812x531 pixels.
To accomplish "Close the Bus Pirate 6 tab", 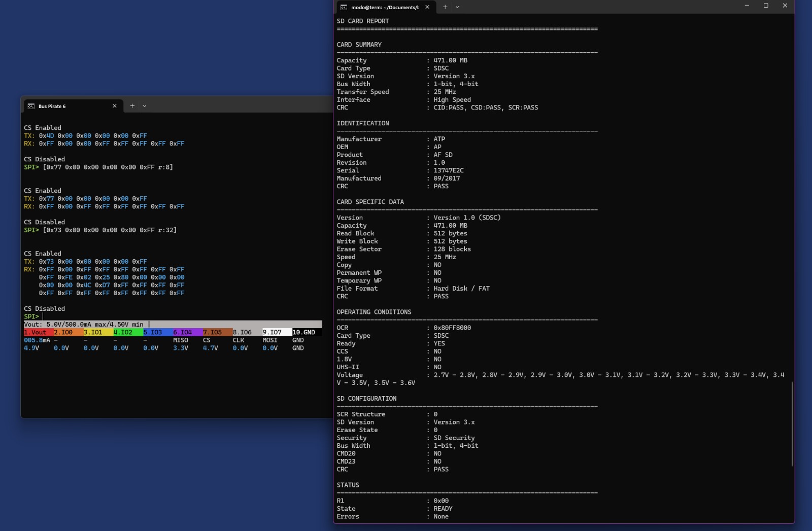I will [115, 106].
